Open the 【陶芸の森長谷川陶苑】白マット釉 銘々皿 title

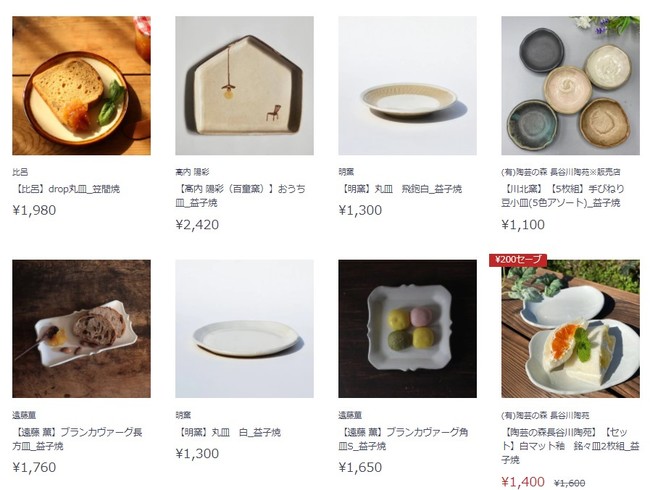[570, 446]
